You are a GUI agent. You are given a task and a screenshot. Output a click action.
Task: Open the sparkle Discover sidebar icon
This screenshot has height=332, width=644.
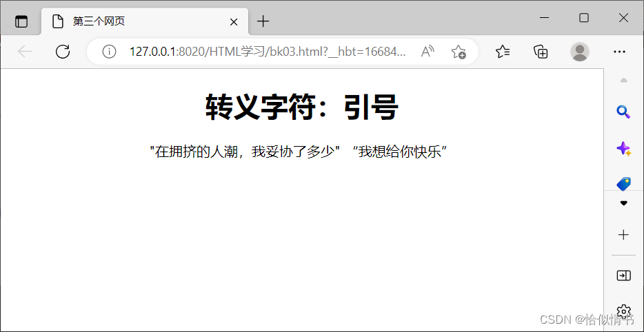(623, 148)
